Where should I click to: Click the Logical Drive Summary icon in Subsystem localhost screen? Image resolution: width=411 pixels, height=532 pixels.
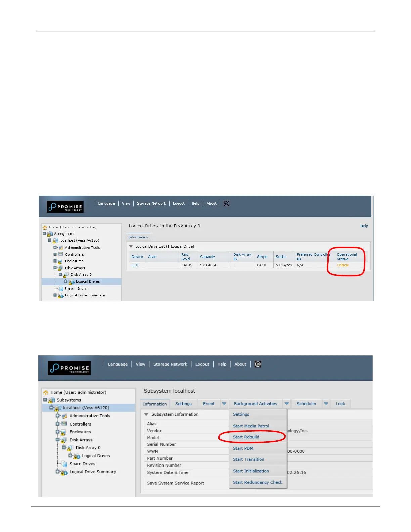pyautogui.click(x=64, y=472)
